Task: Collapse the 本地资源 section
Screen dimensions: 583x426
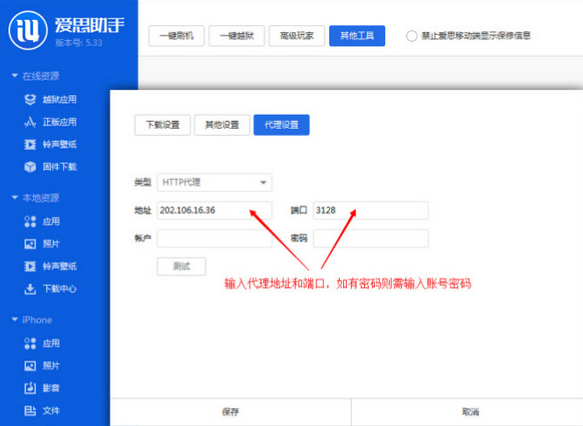Action: [15, 197]
